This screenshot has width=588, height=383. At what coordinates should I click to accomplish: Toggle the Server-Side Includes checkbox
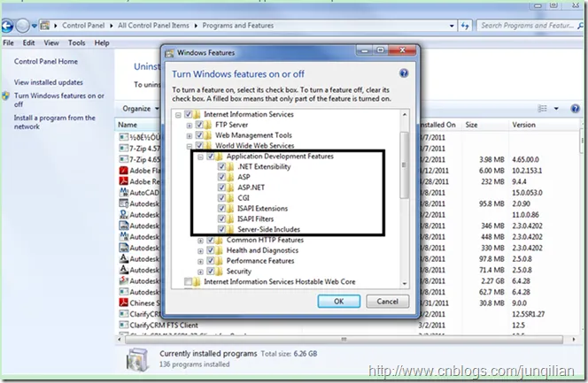(221, 229)
